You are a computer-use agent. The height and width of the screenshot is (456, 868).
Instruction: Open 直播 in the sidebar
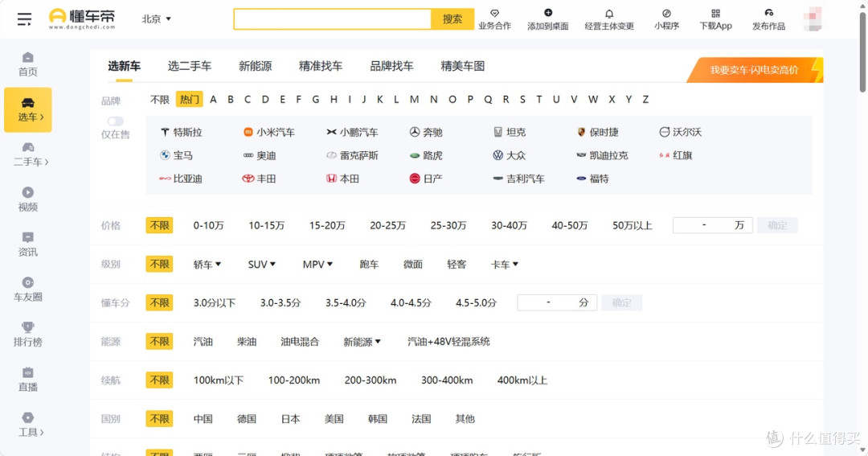pyautogui.click(x=27, y=380)
